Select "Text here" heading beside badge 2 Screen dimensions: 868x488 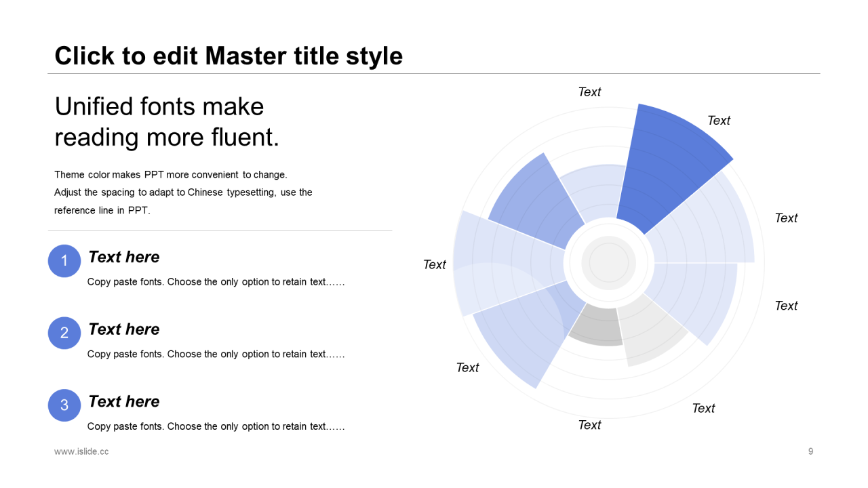point(124,329)
